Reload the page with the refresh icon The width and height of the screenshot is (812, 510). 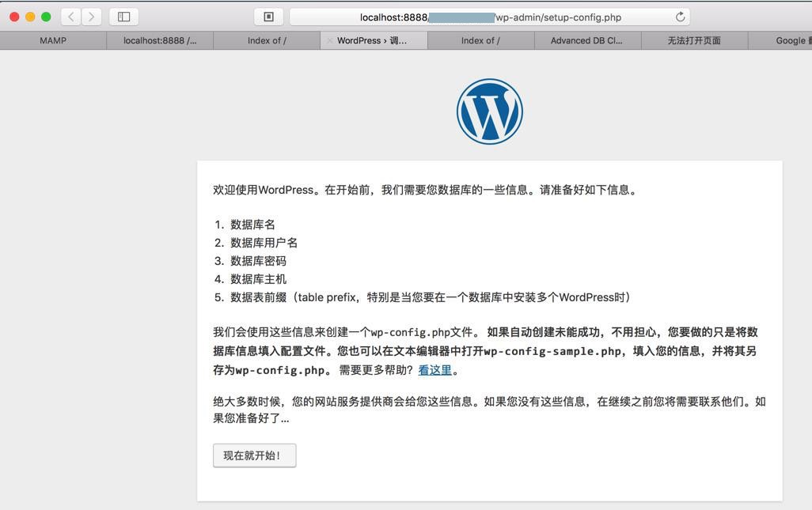tap(680, 17)
